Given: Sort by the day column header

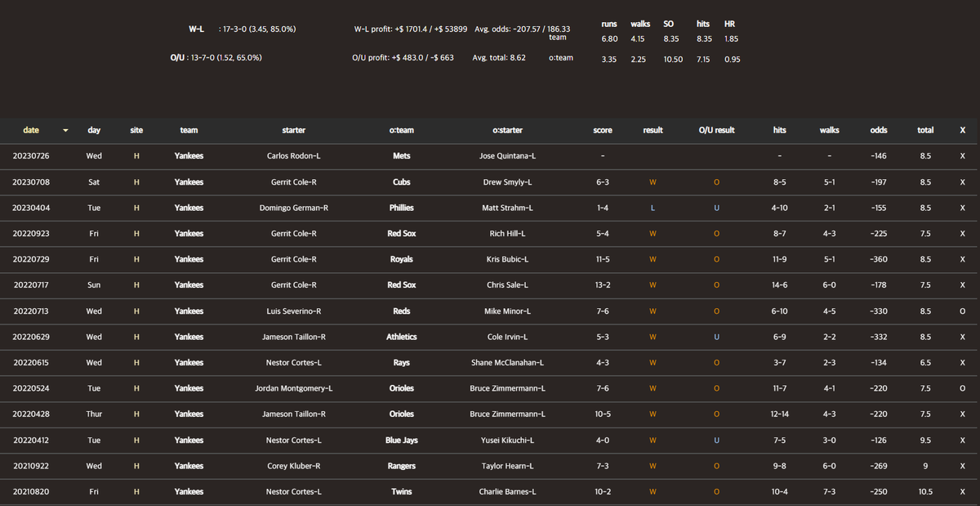Looking at the screenshot, I should point(94,130).
